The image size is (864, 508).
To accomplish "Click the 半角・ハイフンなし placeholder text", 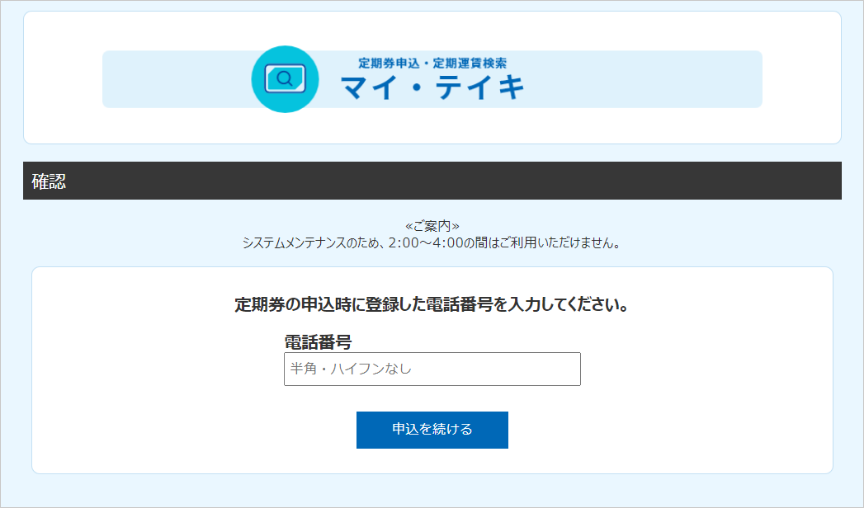I will (351, 369).
